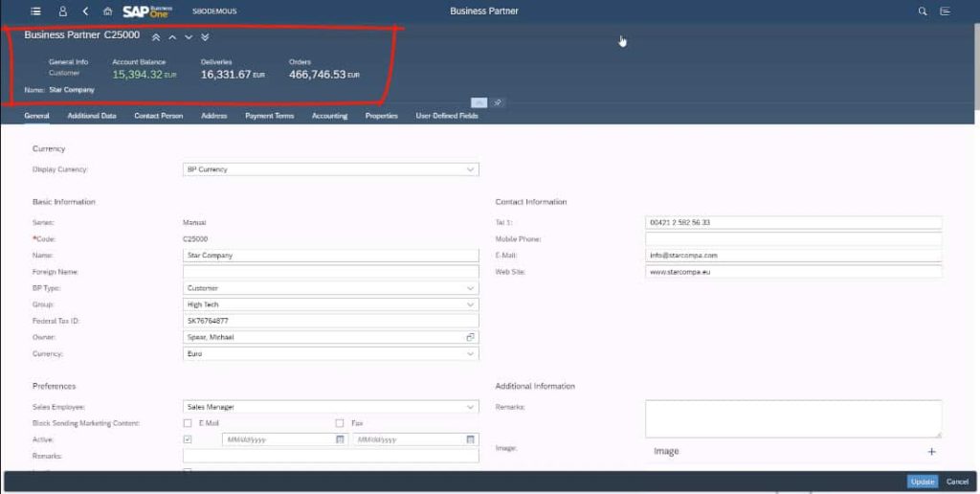Collapse the header with the small arrow button
This screenshot has width=980, height=494.
point(479,102)
